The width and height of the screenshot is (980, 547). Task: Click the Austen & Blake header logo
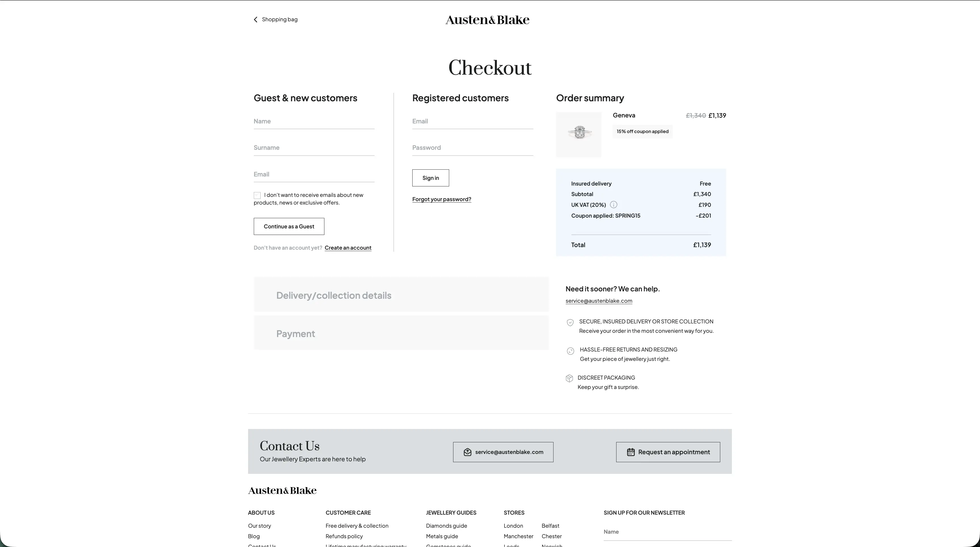[487, 20]
